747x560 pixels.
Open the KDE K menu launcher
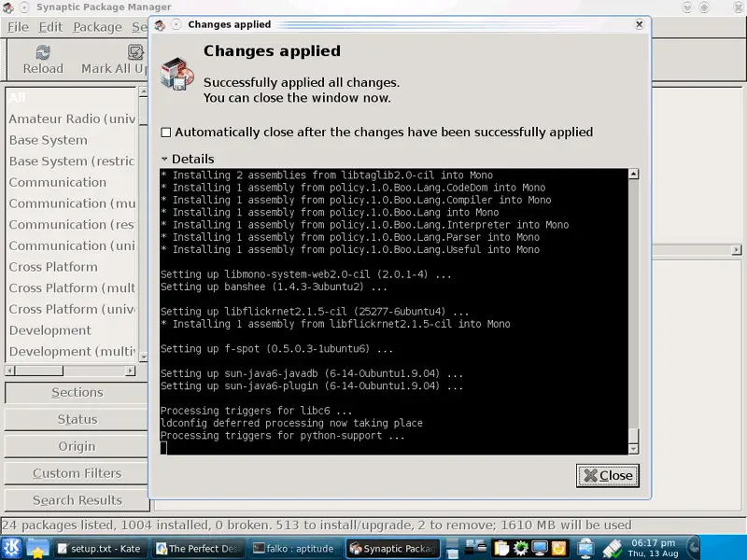click(11, 548)
